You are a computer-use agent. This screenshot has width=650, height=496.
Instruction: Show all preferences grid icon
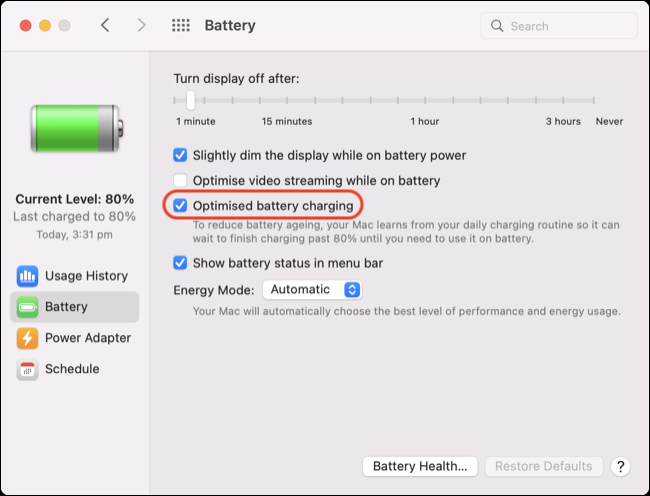pos(181,25)
